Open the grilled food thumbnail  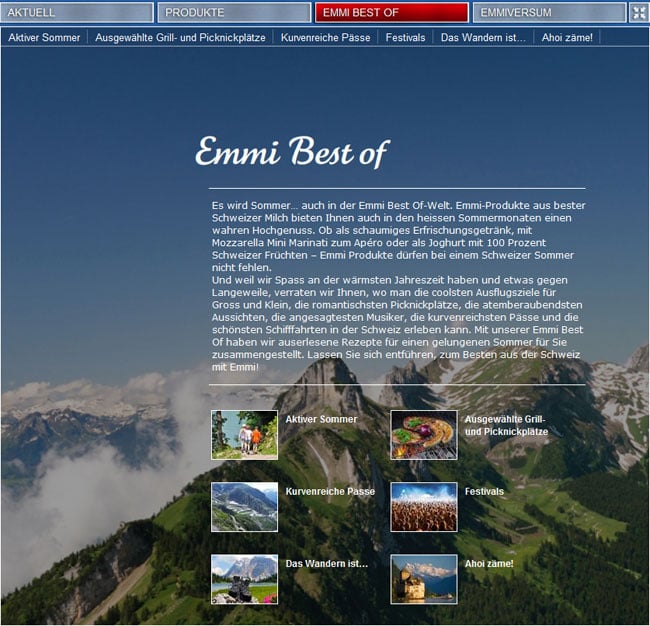pos(424,435)
